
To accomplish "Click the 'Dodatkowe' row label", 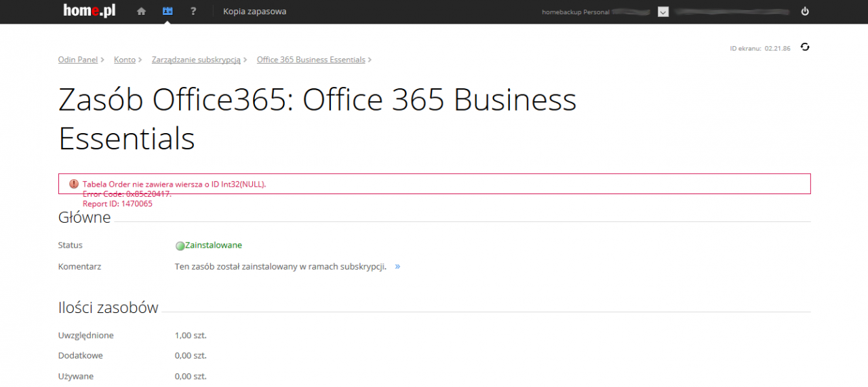I will pos(81,356).
